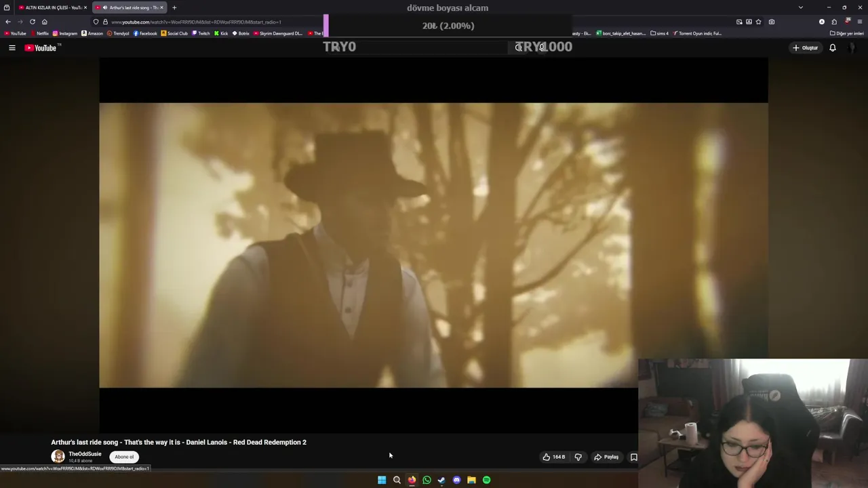Viewport: 868px width, 488px height.
Task: Like the video with 164 B likes
Action: [553, 457]
